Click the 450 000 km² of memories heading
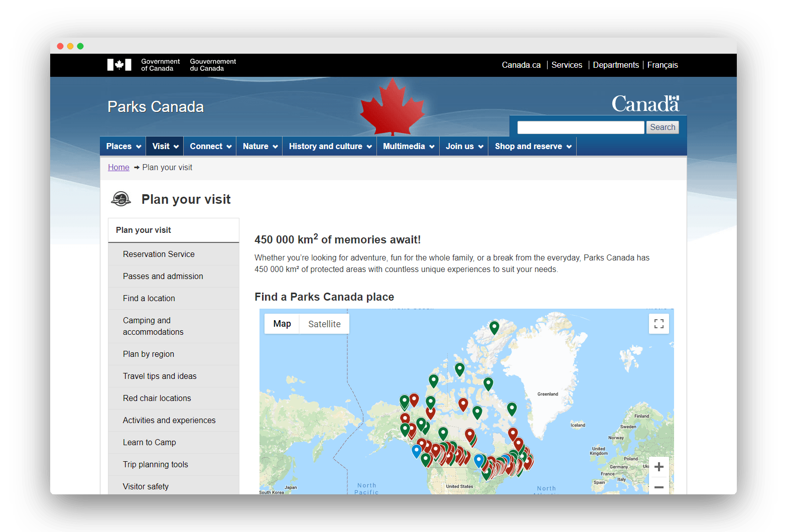 (x=338, y=239)
